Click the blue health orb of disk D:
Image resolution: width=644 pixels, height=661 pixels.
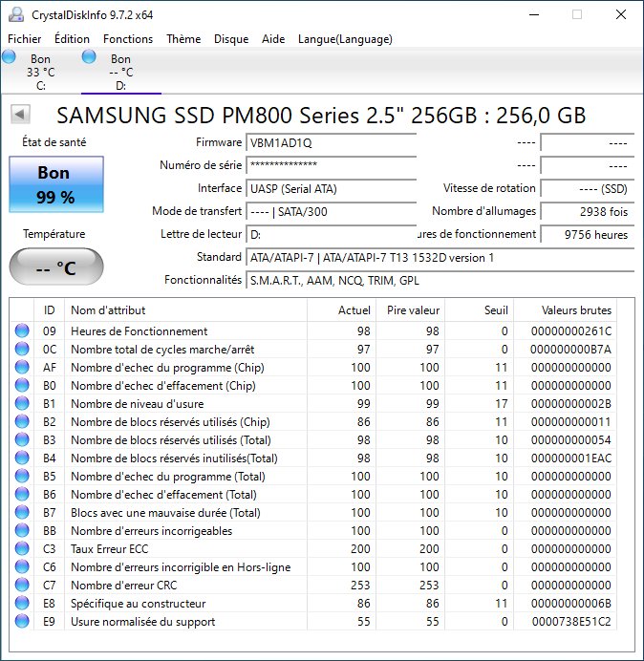[89, 56]
